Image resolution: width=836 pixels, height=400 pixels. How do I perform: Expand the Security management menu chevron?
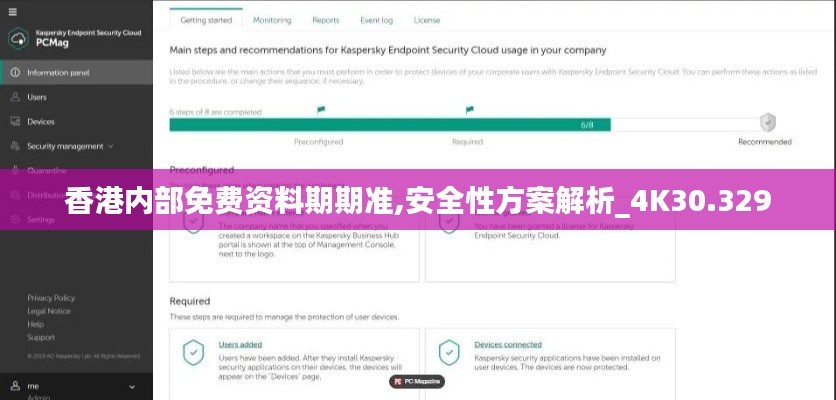coord(111,146)
